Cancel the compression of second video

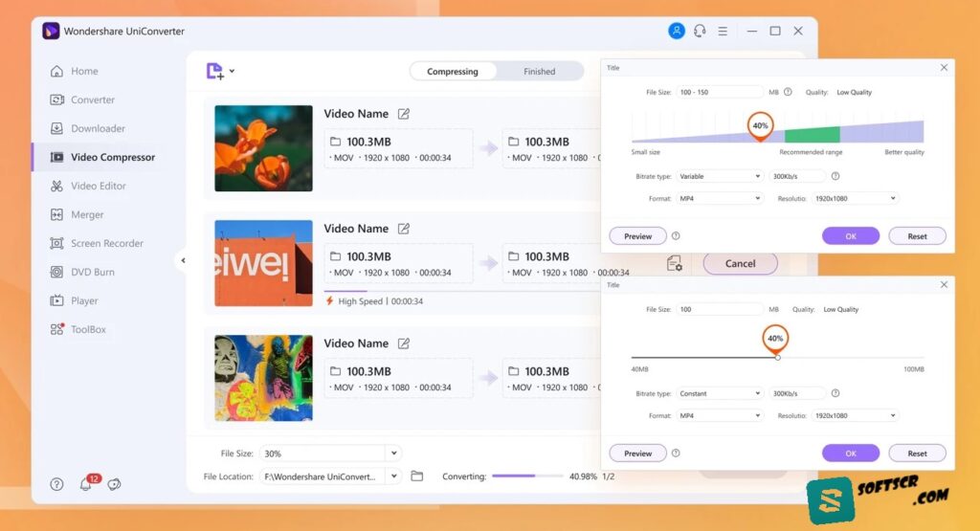(x=740, y=264)
